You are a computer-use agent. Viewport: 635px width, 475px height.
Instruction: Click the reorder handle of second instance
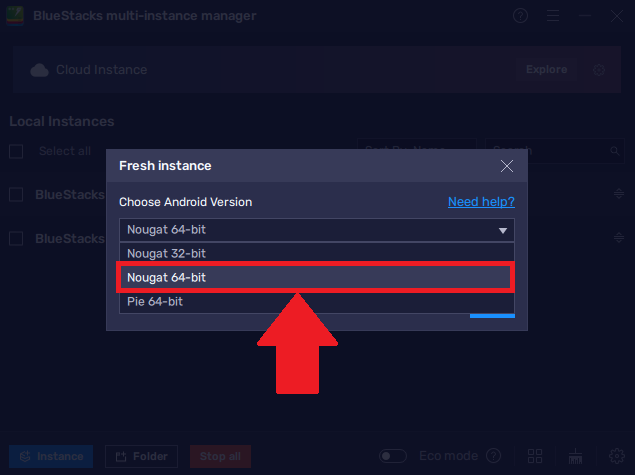click(x=619, y=237)
